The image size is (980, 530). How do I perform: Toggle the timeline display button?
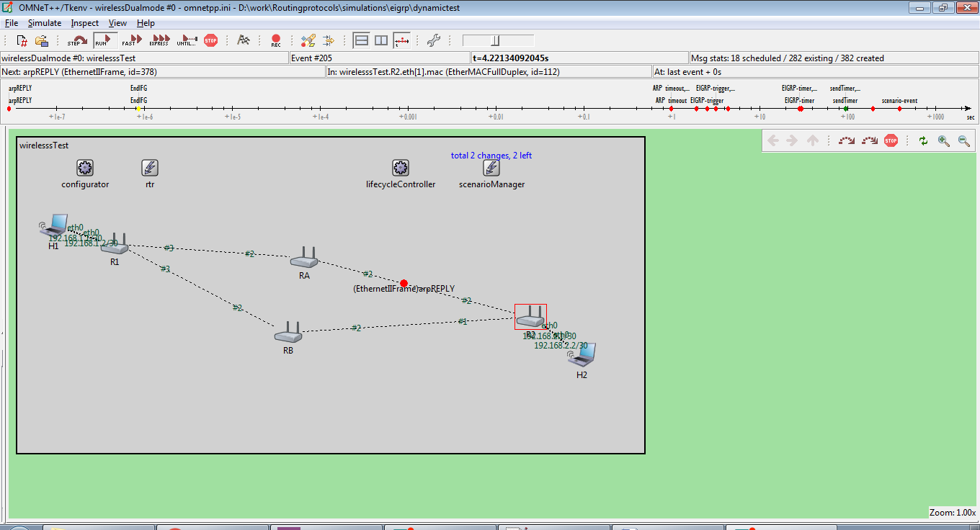401,41
